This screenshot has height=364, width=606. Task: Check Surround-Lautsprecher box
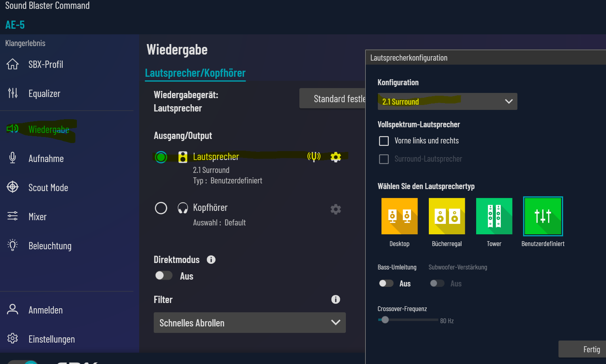pyautogui.click(x=384, y=159)
